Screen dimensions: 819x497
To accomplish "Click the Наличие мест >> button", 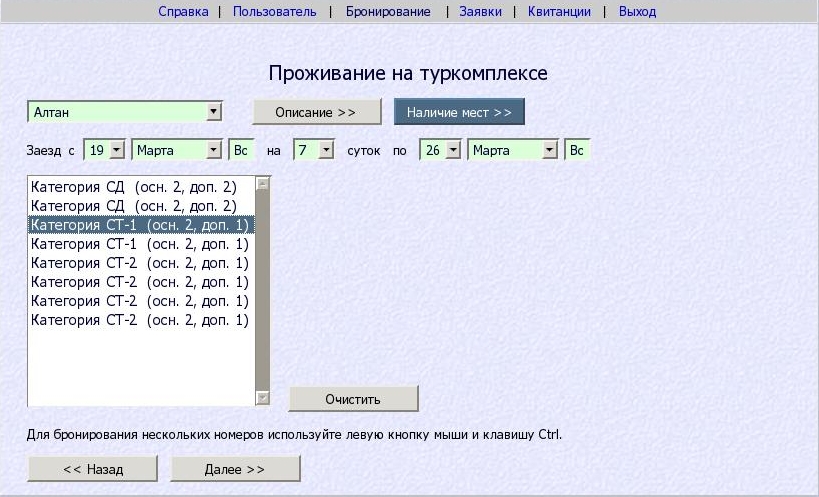I will coord(459,112).
